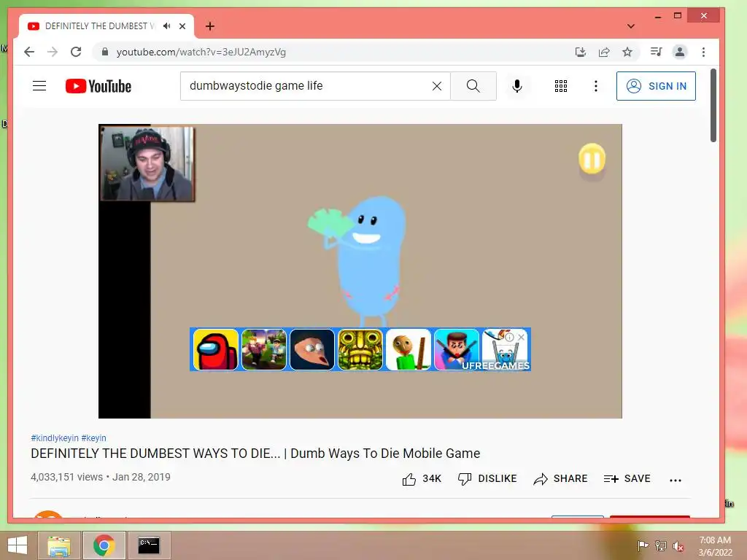Click the page vertical scrollbar
747x560 pixels.
pyautogui.click(x=713, y=105)
